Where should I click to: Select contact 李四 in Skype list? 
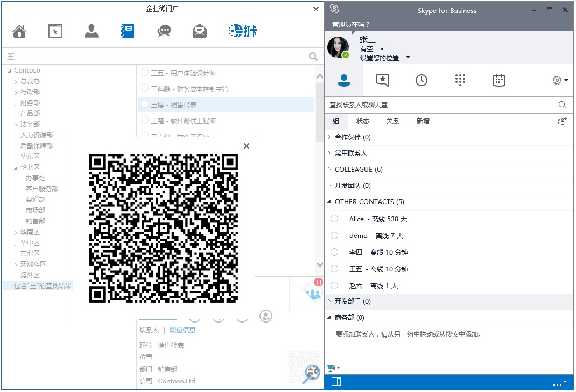(449, 253)
